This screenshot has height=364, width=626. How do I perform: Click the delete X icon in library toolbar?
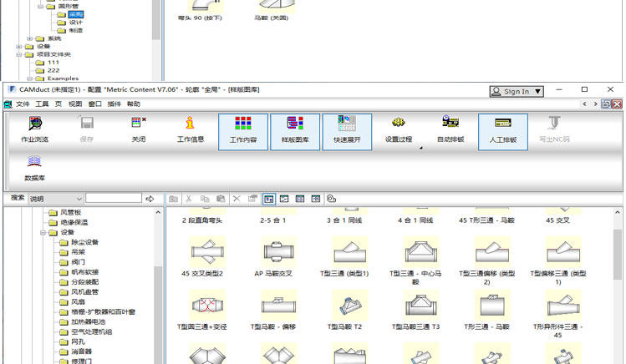[237, 199]
